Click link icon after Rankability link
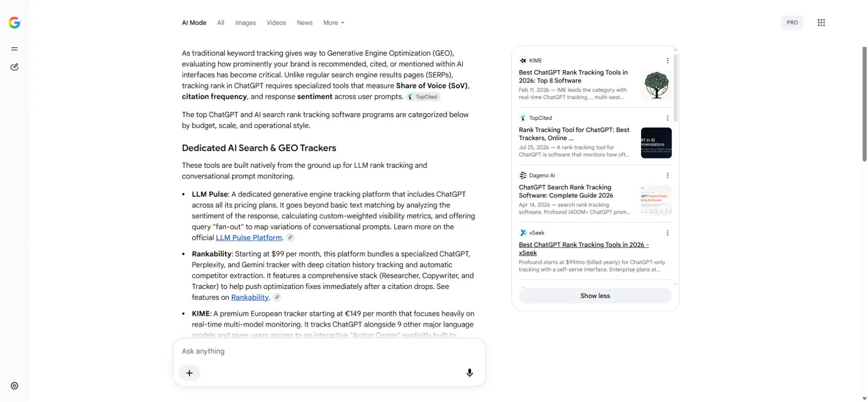 (x=277, y=297)
